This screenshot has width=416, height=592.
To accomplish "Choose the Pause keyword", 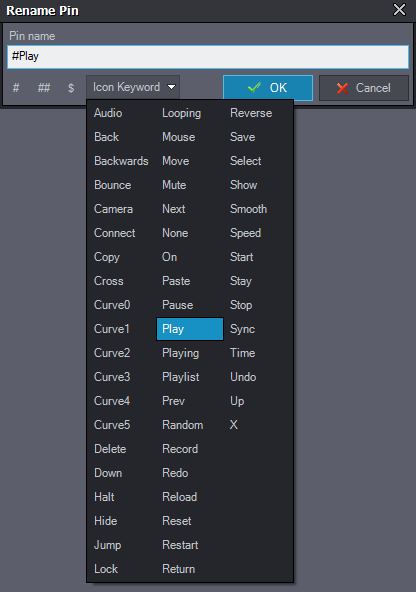I will coord(177,305).
